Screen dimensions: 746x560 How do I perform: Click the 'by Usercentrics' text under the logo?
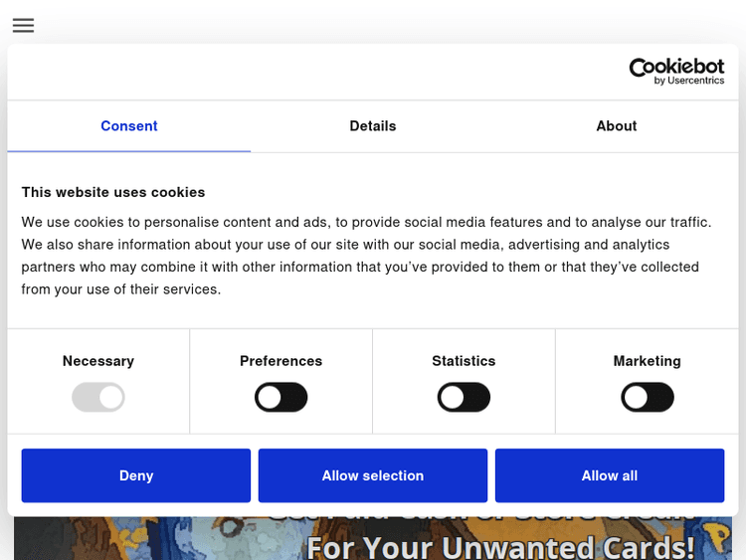pos(688,82)
